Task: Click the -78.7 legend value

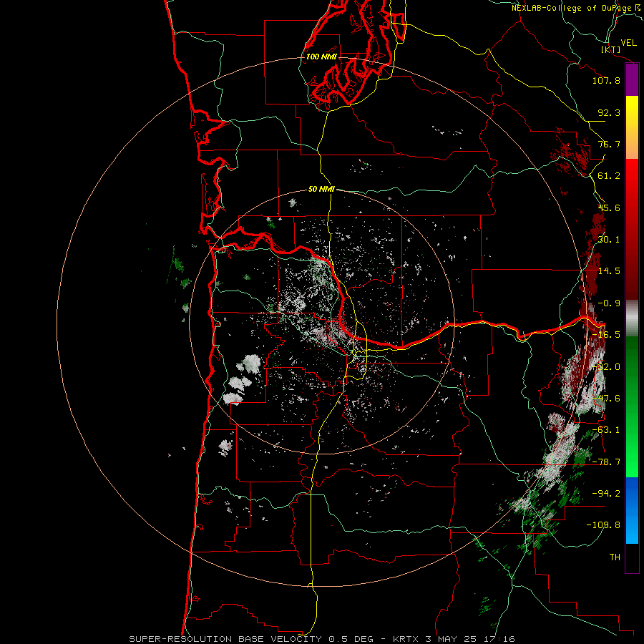Action: pos(606,462)
